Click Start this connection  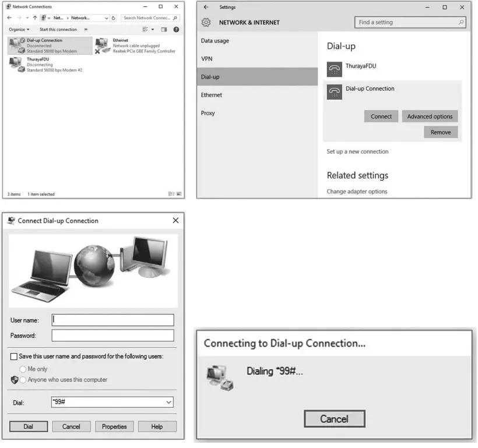pyautogui.click(x=58, y=30)
